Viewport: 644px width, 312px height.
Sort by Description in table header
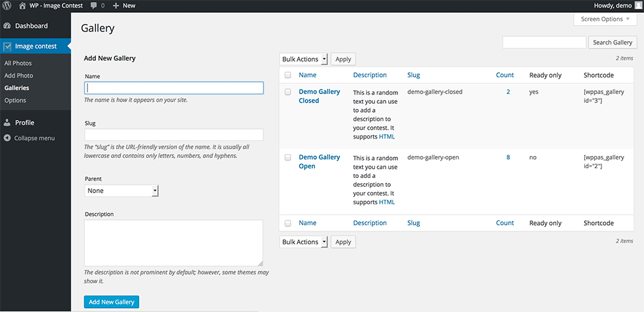click(370, 75)
